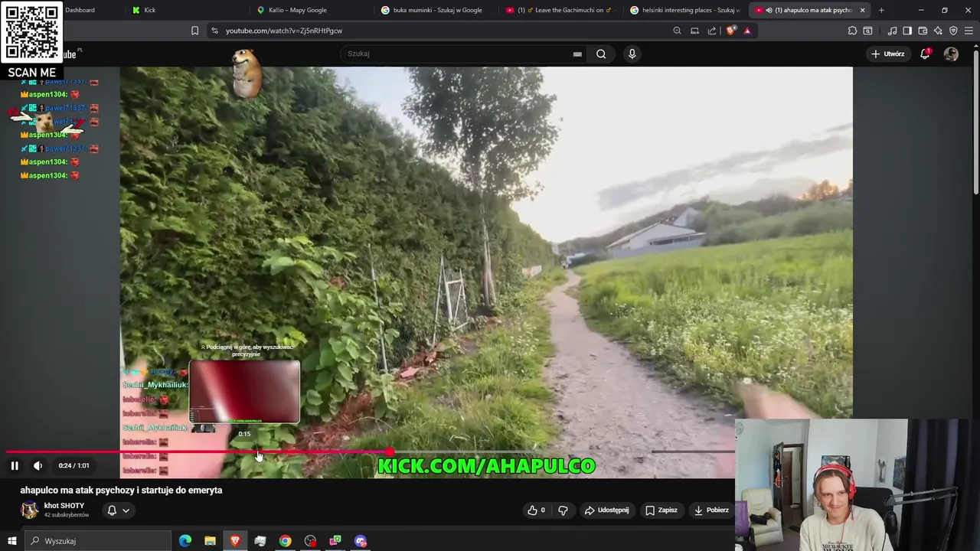Switch to the buka muminki Google tab
Image resolution: width=980 pixels, height=551 pixels.
(x=435, y=10)
